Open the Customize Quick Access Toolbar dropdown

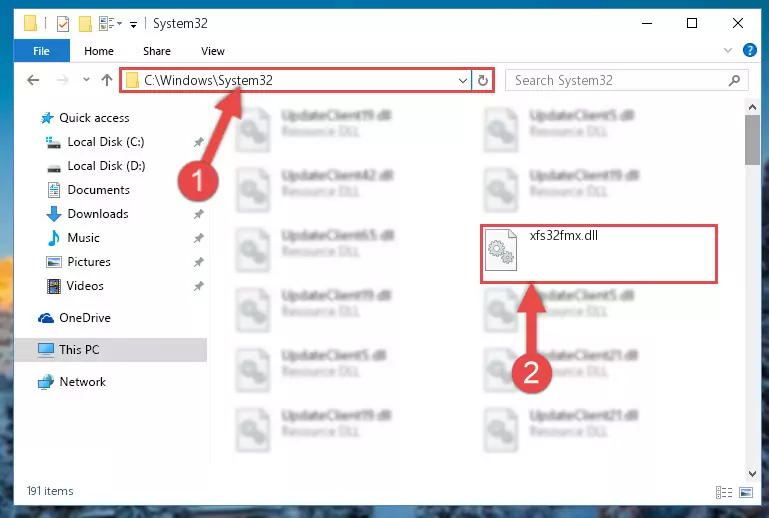click(x=133, y=24)
